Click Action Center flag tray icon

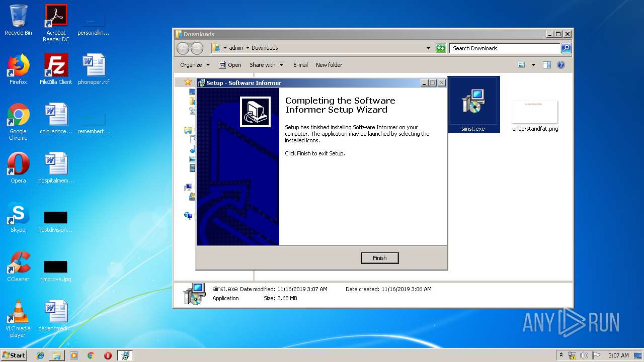coord(596,355)
